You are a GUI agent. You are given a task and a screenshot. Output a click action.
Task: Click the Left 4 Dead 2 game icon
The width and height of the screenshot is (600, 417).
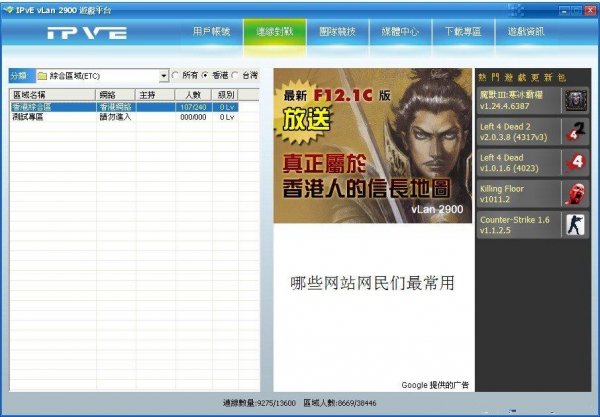click(x=576, y=132)
